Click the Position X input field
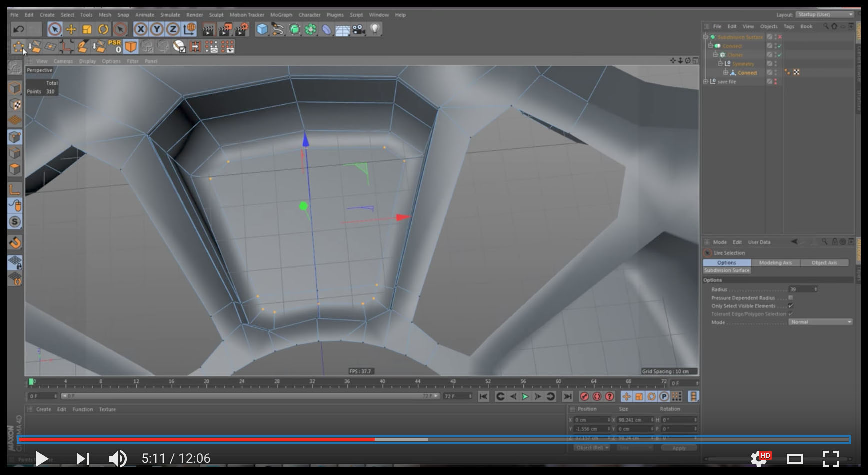Screen dimensions: 868x475 (x=592, y=420)
